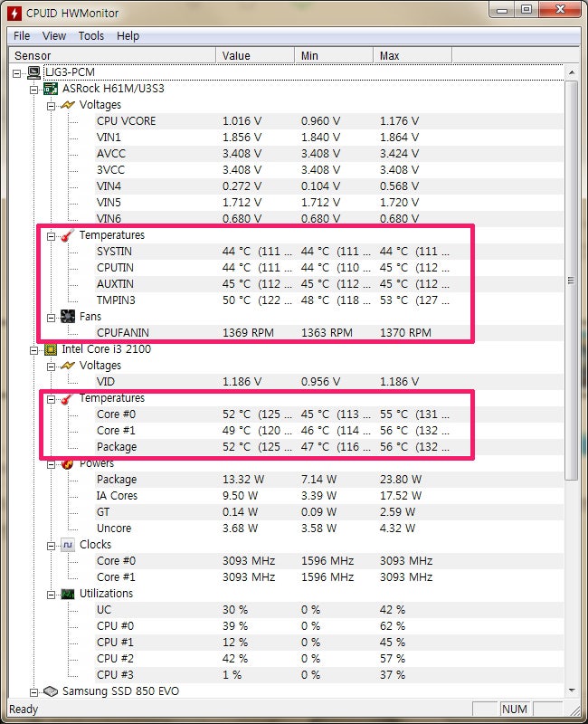
Task: Click the Fans fan icon
Action: [67, 316]
